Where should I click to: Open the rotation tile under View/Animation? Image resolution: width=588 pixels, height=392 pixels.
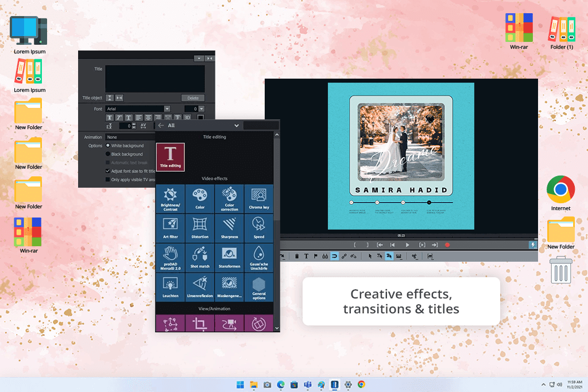pyautogui.click(x=259, y=324)
